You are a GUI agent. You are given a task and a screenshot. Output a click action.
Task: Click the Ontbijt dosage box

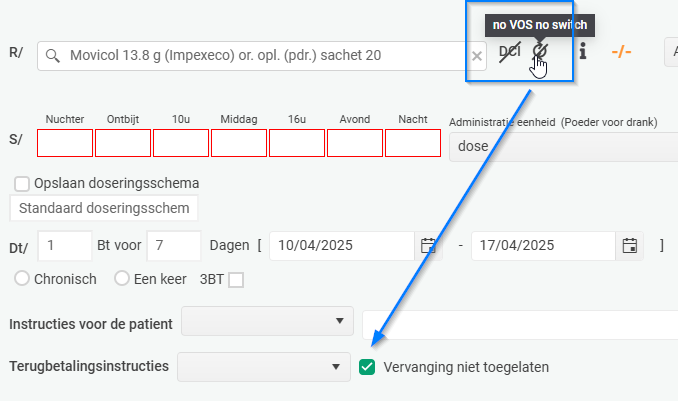pos(123,143)
